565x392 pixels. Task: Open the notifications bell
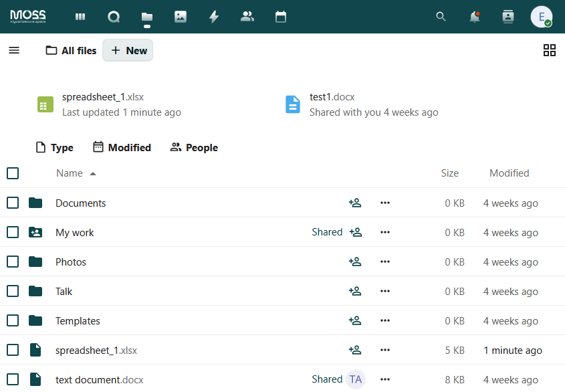[475, 17]
